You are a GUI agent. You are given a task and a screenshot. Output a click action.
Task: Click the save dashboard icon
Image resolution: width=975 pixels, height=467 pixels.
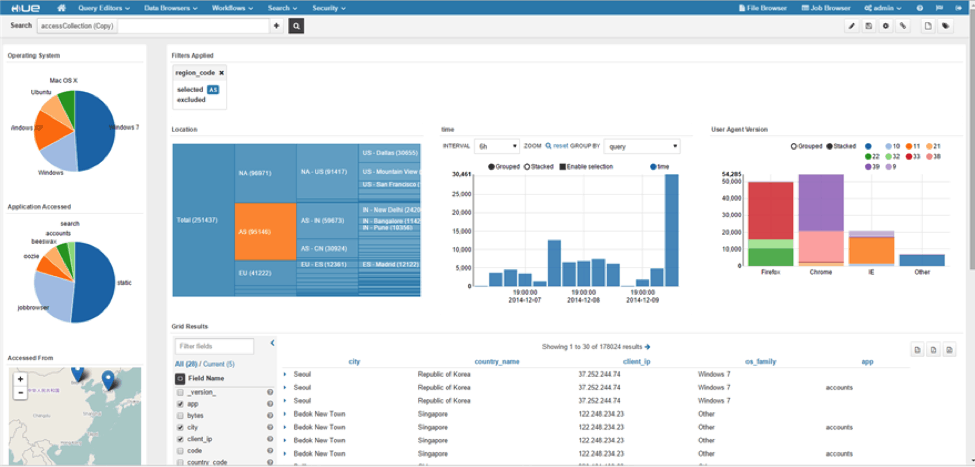[869, 26]
